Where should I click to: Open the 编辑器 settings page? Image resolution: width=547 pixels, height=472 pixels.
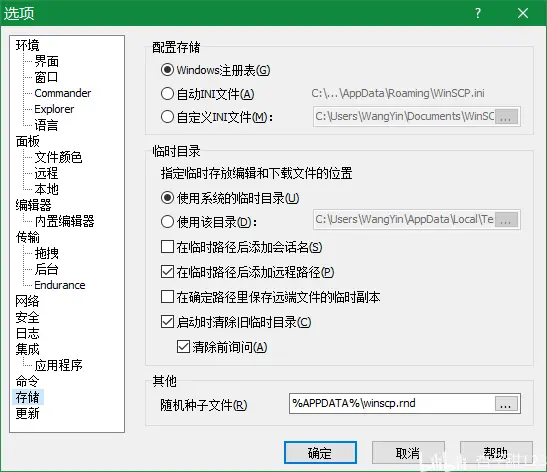click(33, 205)
